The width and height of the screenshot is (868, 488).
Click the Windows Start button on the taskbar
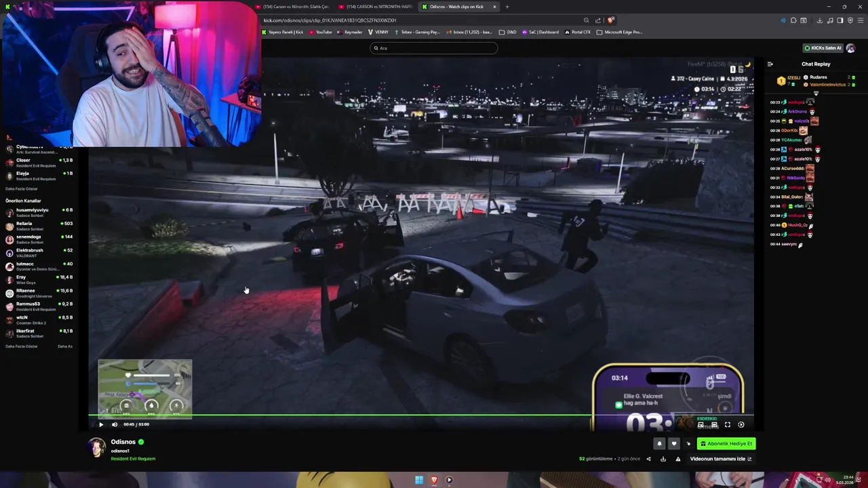click(x=419, y=480)
